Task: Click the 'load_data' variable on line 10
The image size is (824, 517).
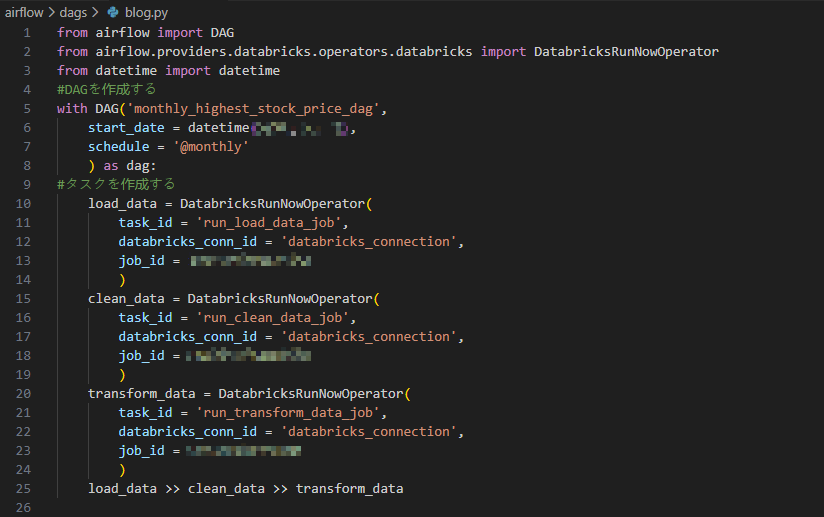Action: coord(122,203)
